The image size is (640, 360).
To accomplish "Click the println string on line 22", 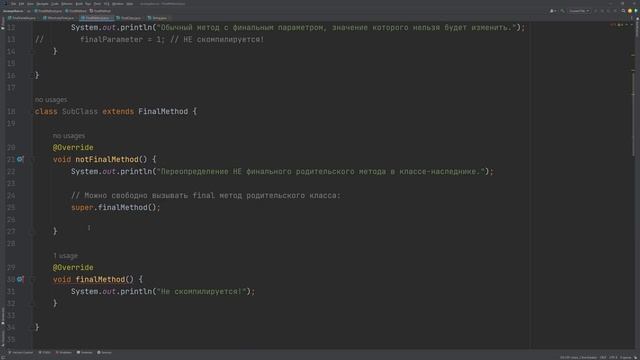I will click(x=322, y=171).
